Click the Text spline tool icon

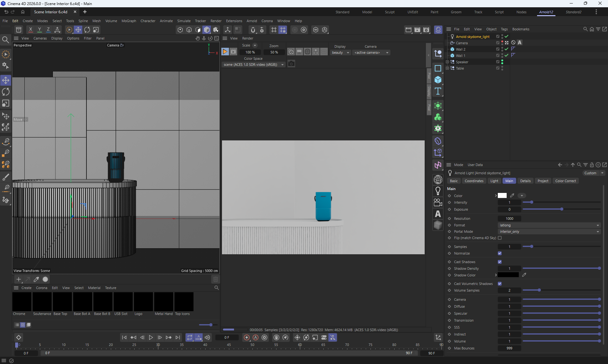click(x=438, y=91)
